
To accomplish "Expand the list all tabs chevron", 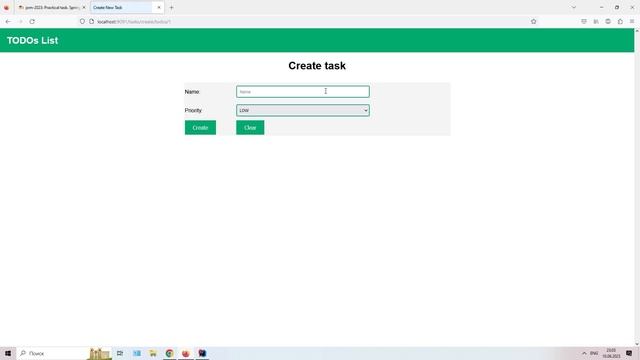I will 573,7.
